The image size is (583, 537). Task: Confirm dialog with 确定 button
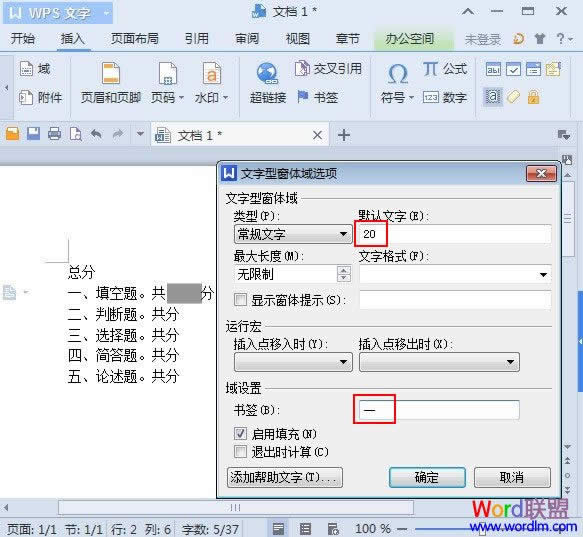[427, 477]
